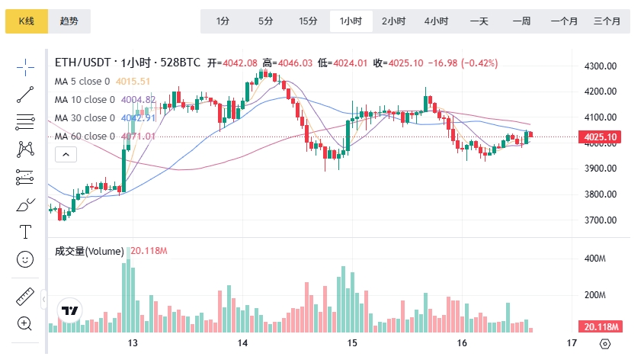Choose the 一周 interval button

click(x=521, y=21)
